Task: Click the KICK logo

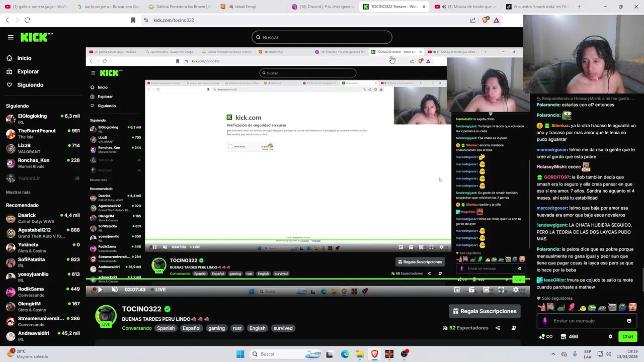Action: click(36, 37)
